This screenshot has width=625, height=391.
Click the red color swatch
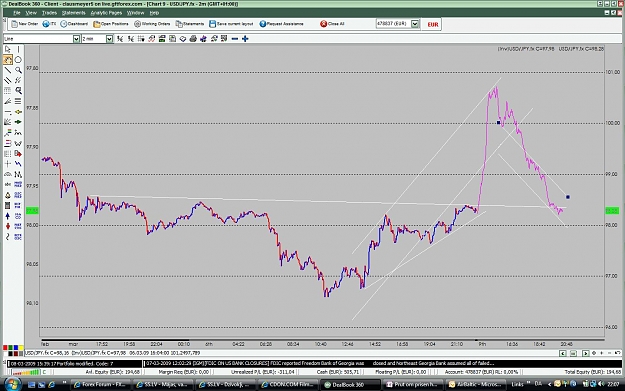6,348
